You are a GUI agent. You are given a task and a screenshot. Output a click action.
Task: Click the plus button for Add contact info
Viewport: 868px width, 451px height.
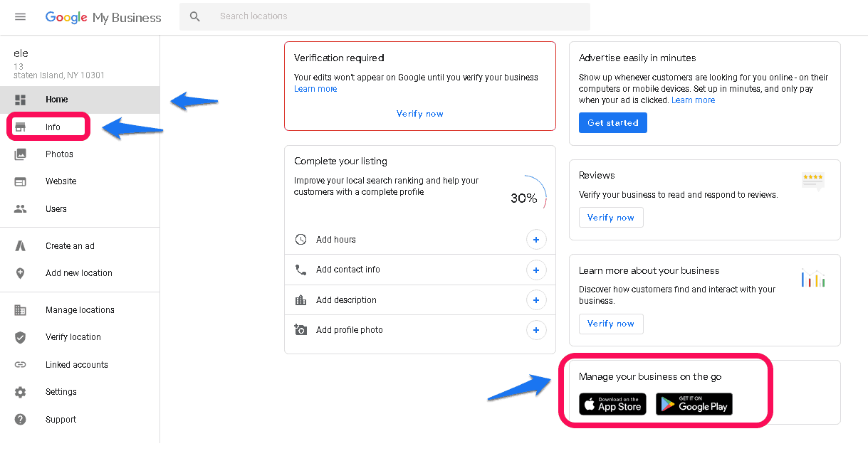coord(536,270)
